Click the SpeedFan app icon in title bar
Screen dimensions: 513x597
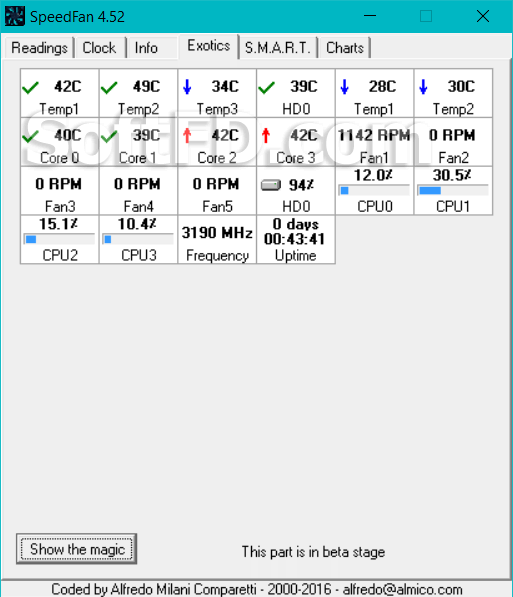point(15,16)
